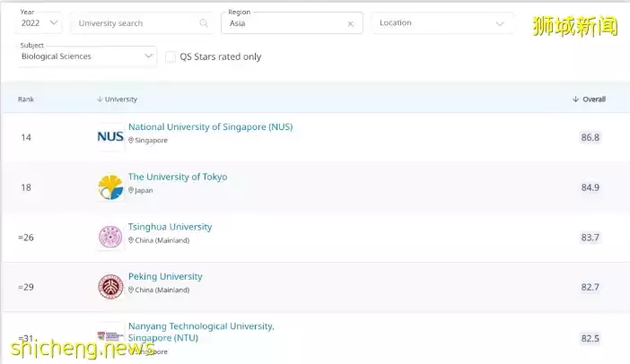Click NTU overall score 82.5
Screen dimensions: 630x364
tap(590, 338)
